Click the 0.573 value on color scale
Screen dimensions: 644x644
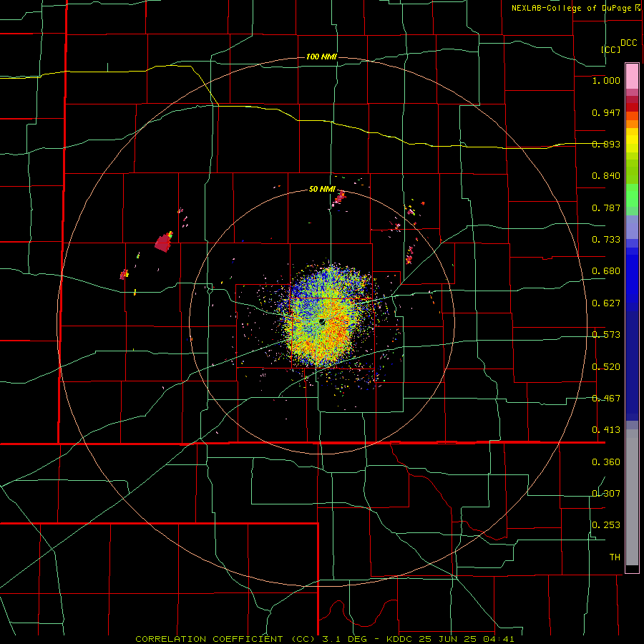606,335
